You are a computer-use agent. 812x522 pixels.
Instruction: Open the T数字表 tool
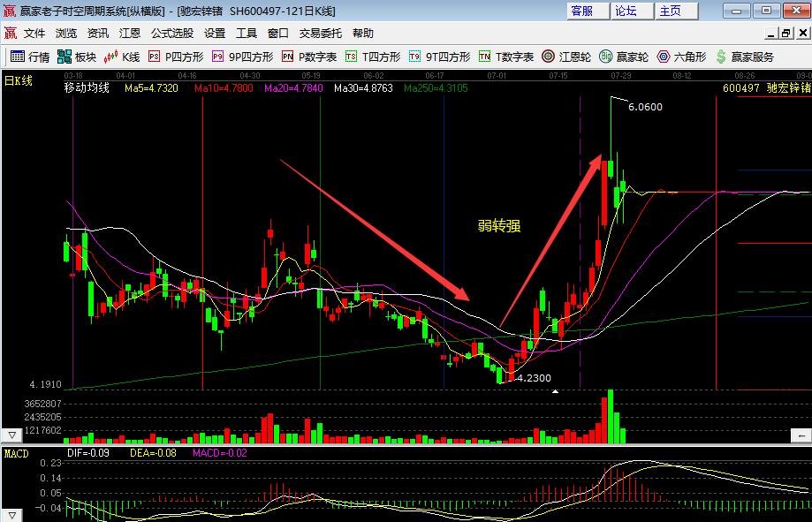click(x=506, y=57)
